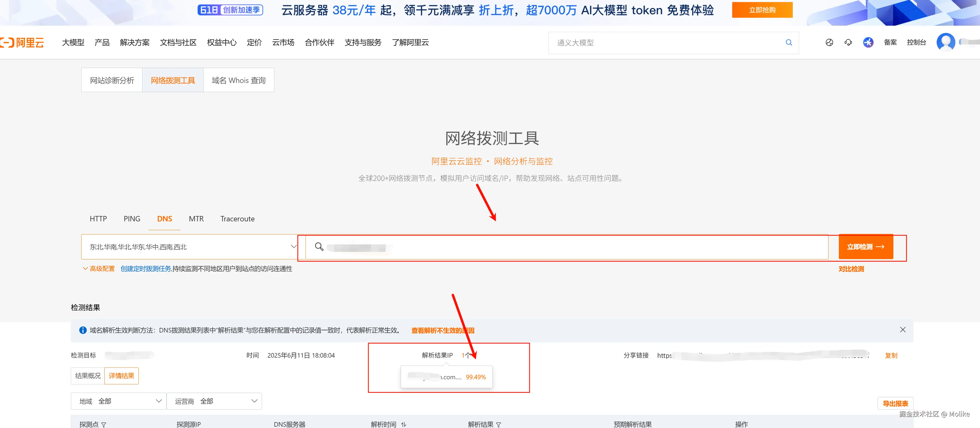
Task: Open the user avatar profile
Action: (945, 42)
